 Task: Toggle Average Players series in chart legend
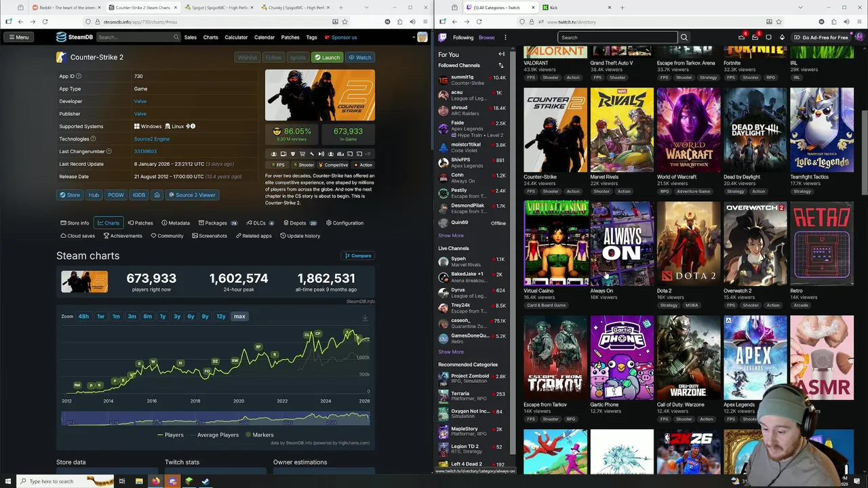214,435
